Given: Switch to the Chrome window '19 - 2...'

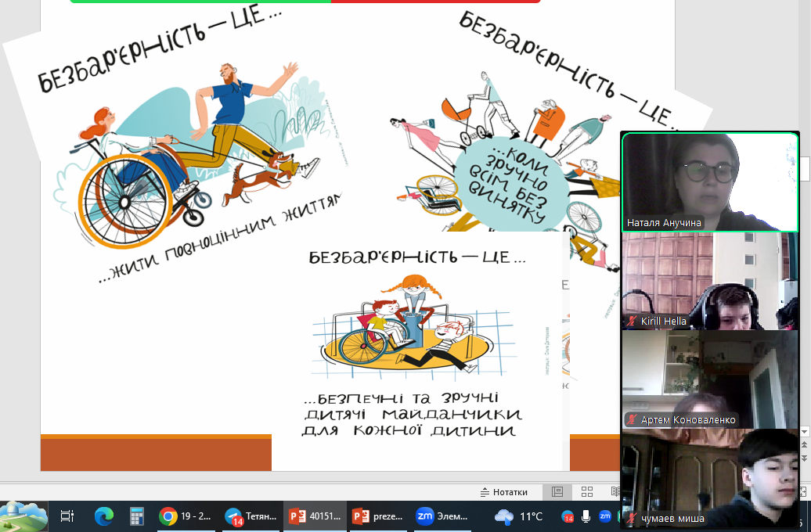Looking at the screenshot, I should pyautogui.click(x=186, y=516).
